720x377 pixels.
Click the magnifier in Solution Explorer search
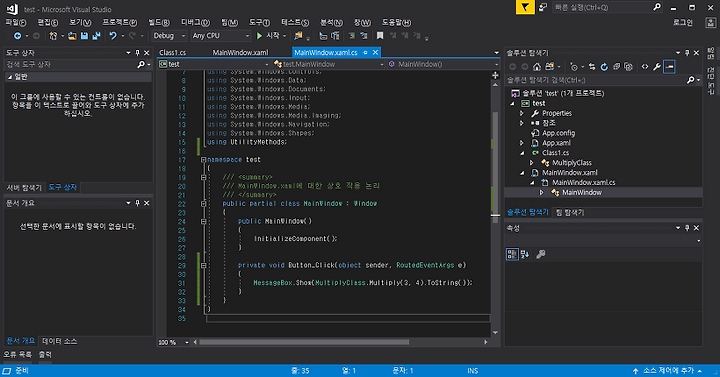[690, 80]
